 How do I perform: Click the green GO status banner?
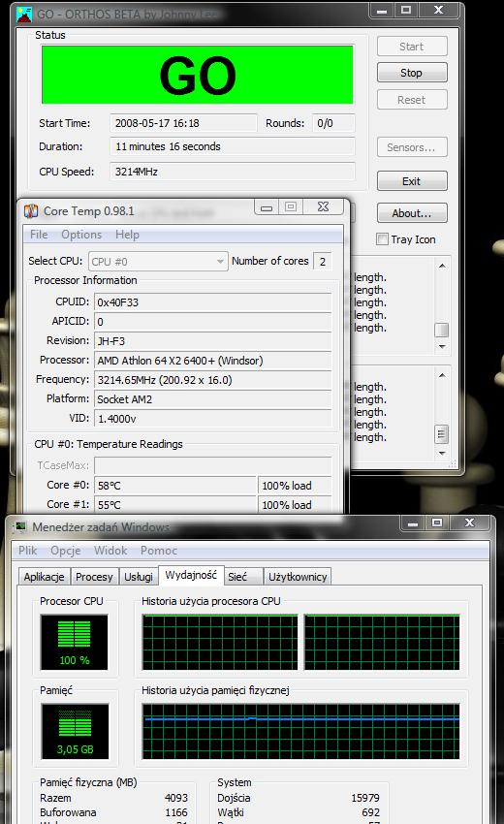coord(197,75)
